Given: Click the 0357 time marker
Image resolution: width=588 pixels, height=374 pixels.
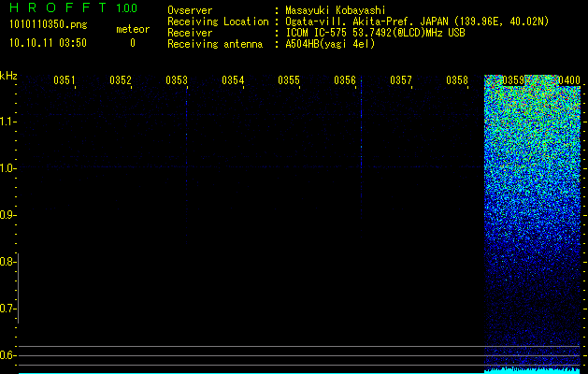Looking at the screenshot, I should tap(401, 80).
